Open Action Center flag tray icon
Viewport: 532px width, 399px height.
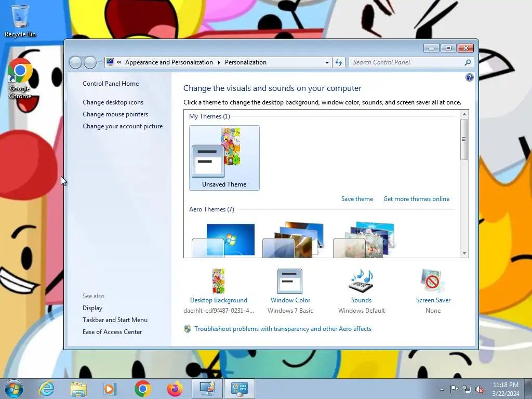[x=454, y=389]
